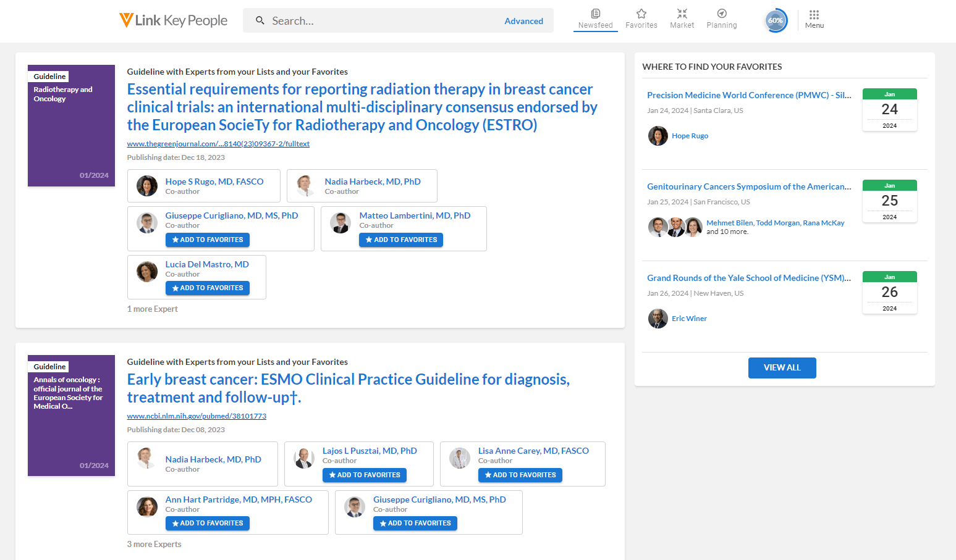Open the Jan 24 calendar date tile
This screenshot has width=956, height=560.
pos(889,110)
